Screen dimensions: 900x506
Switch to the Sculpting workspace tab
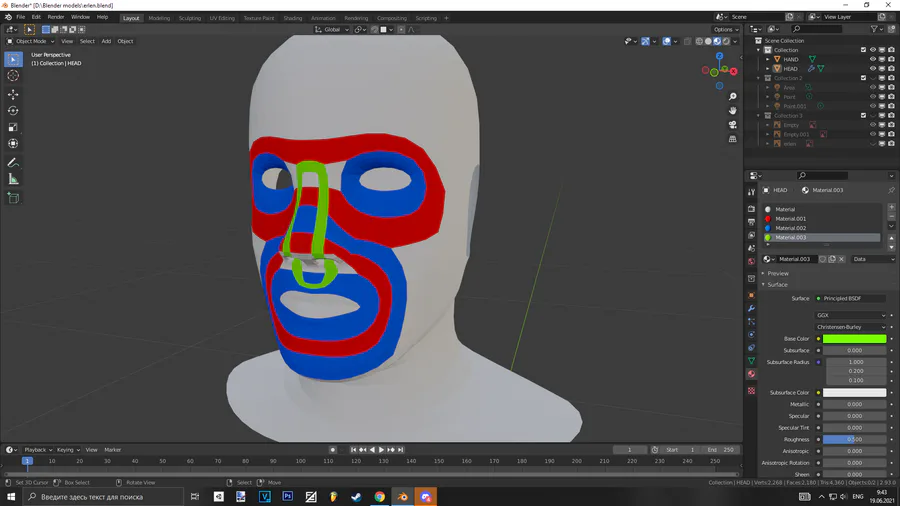point(189,18)
